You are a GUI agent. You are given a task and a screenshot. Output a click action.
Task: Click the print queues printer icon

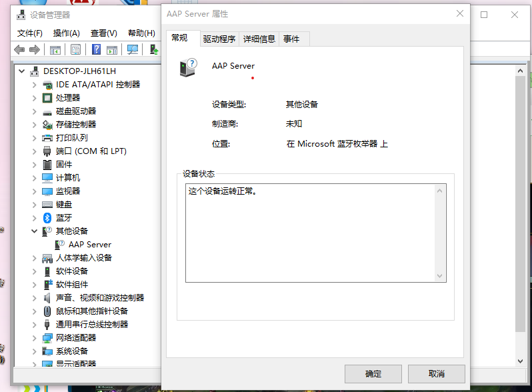(x=47, y=138)
